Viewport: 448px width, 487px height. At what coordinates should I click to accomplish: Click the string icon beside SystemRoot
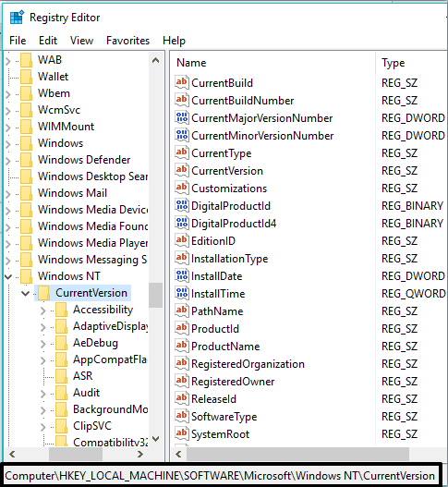click(182, 433)
